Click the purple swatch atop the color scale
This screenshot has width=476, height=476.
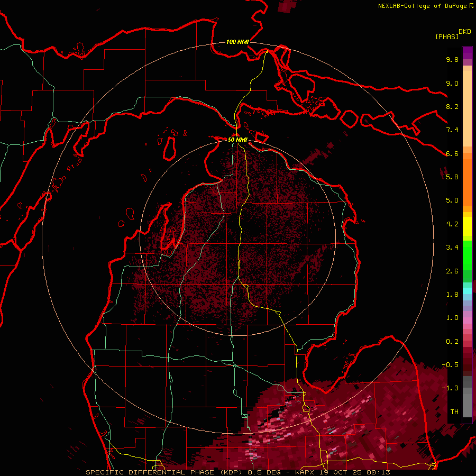[467, 53]
